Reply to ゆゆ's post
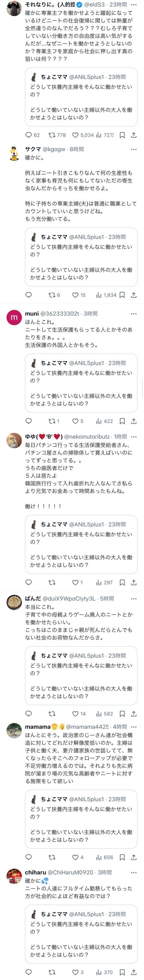The image size is (144, 980). (28, 582)
